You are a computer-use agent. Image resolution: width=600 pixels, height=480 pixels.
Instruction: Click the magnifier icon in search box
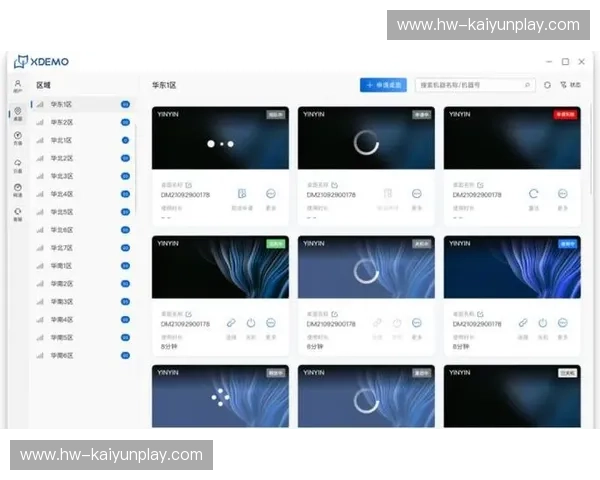click(527, 85)
